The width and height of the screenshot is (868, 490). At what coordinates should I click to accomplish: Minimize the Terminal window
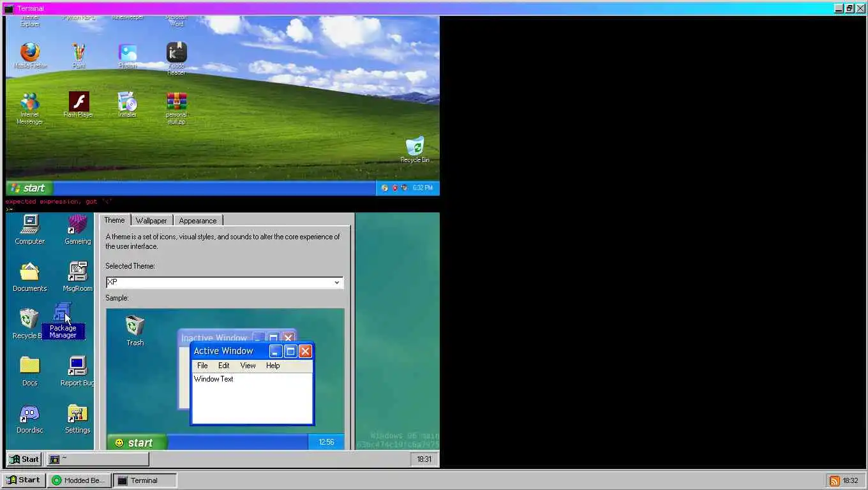coord(839,8)
